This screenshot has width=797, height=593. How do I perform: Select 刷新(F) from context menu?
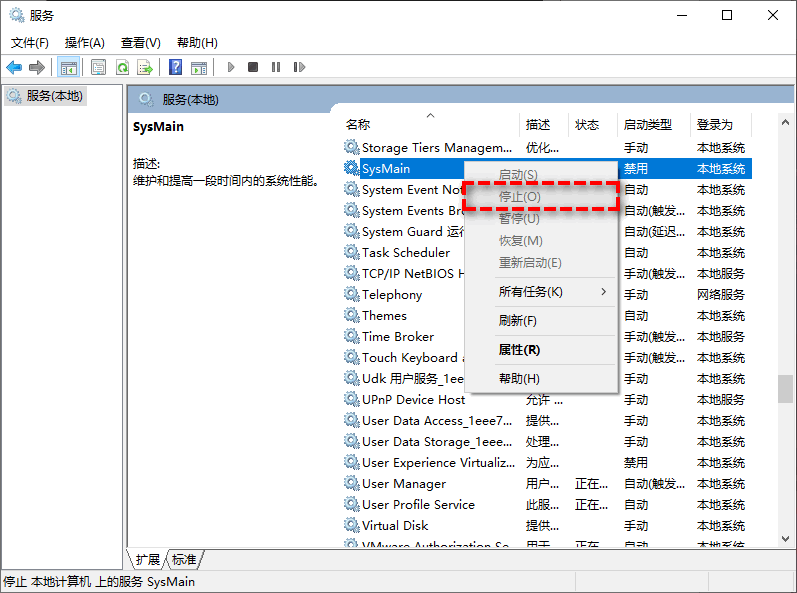(x=517, y=321)
